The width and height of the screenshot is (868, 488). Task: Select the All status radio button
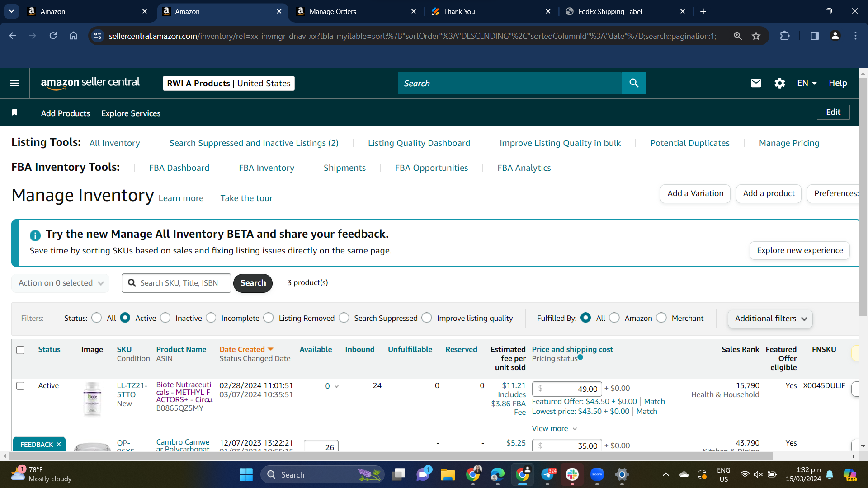tap(96, 318)
